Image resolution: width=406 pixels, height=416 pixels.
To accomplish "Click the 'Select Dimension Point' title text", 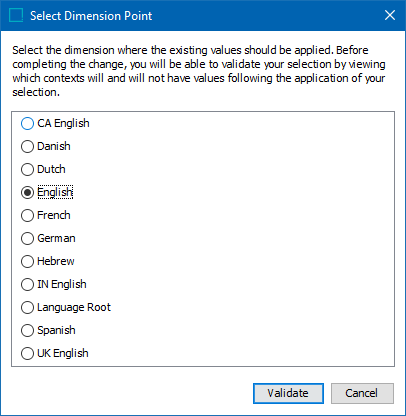I will click(91, 16).
